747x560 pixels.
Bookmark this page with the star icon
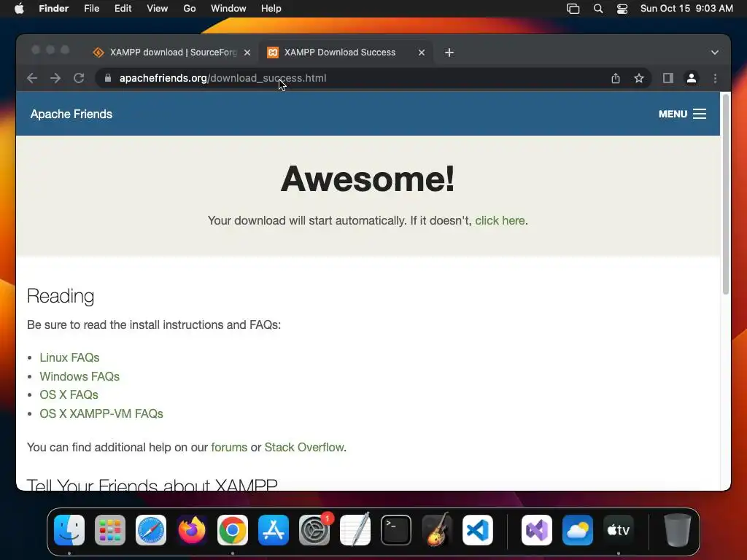[639, 78]
